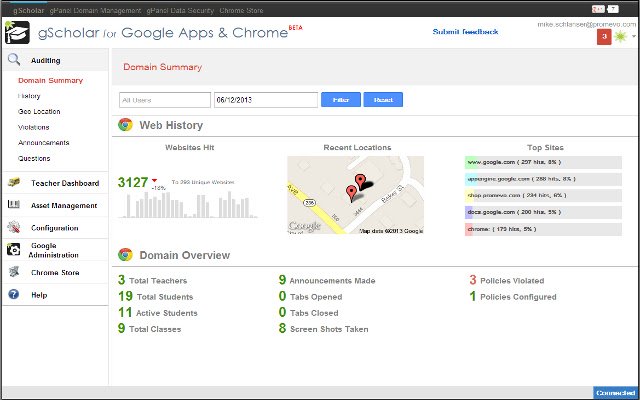Open Teacher Dashboard section
The width and height of the screenshot is (640, 400).
[65, 183]
